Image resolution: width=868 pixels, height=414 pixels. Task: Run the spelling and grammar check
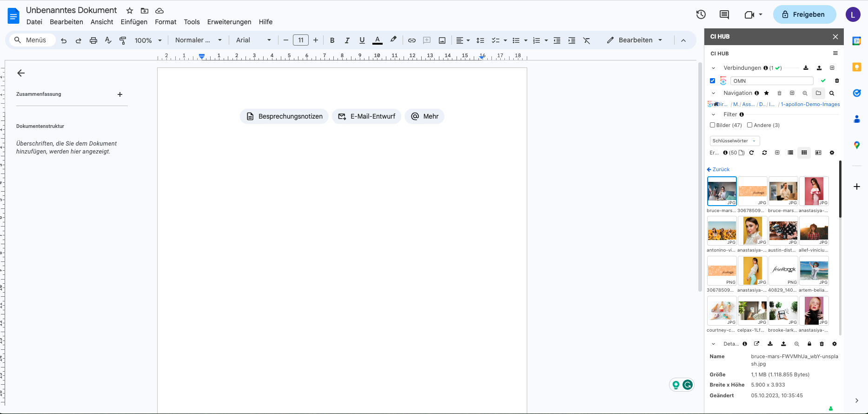pos(108,40)
